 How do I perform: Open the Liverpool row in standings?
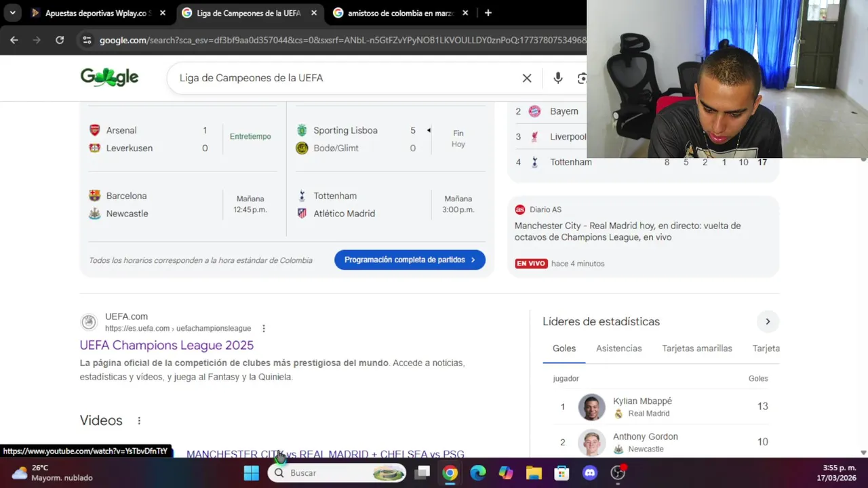click(550, 137)
